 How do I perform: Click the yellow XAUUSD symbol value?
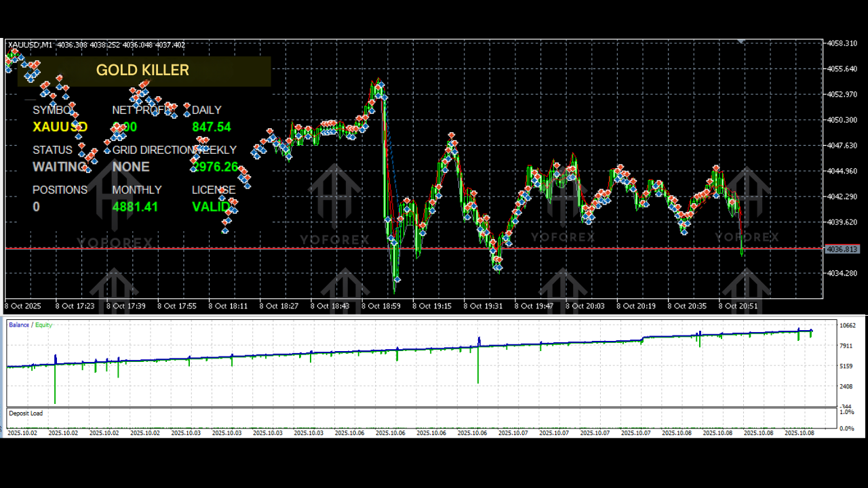[x=60, y=127]
